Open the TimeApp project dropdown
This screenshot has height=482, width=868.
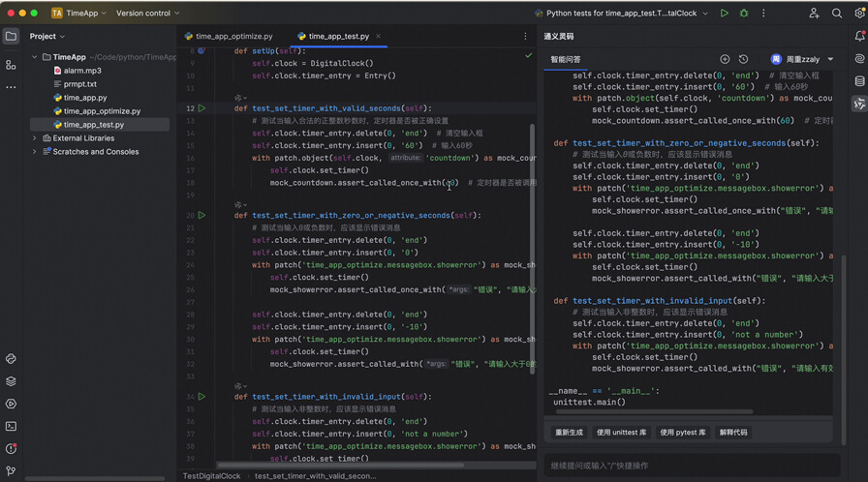click(x=78, y=13)
